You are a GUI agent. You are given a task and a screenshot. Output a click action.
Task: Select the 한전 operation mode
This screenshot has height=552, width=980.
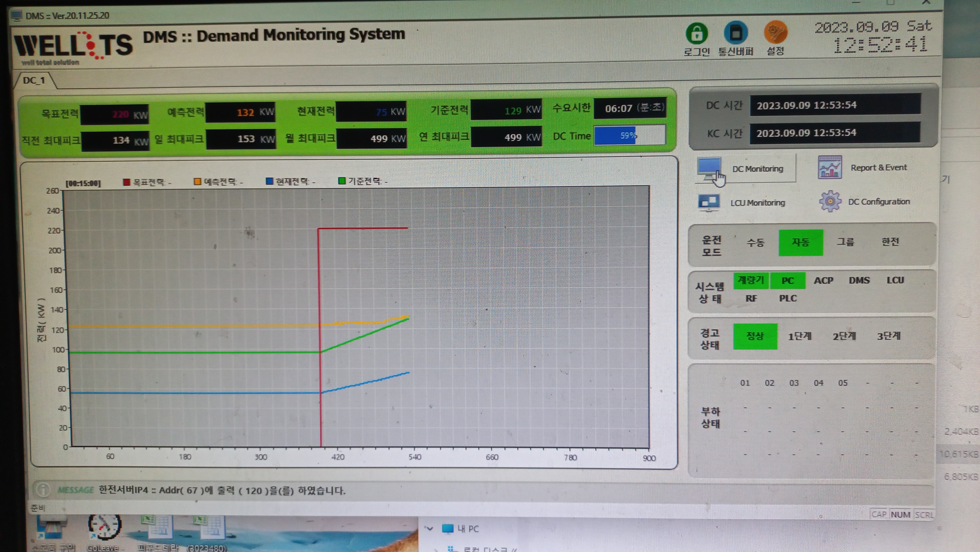click(x=890, y=242)
